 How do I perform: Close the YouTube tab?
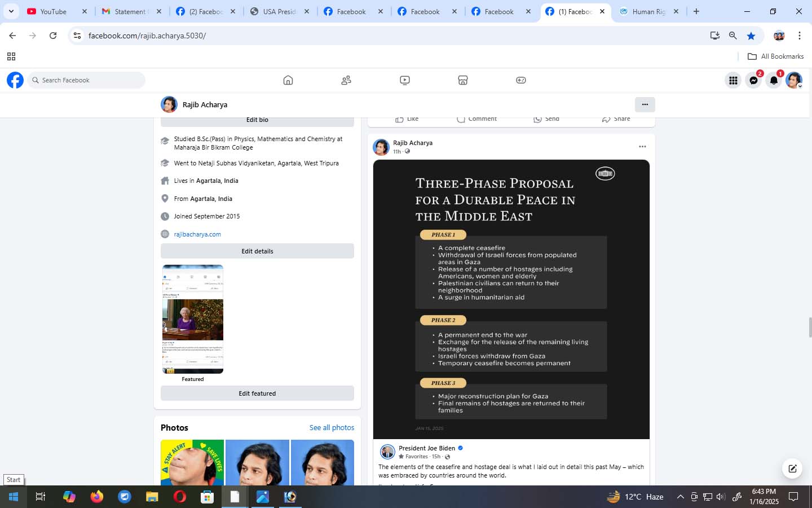(x=85, y=11)
